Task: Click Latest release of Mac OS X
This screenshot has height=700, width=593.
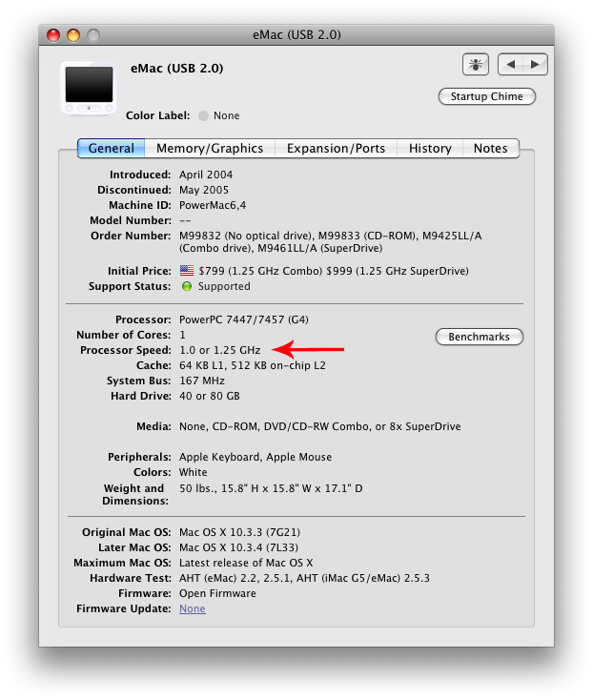Action: tap(246, 563)
